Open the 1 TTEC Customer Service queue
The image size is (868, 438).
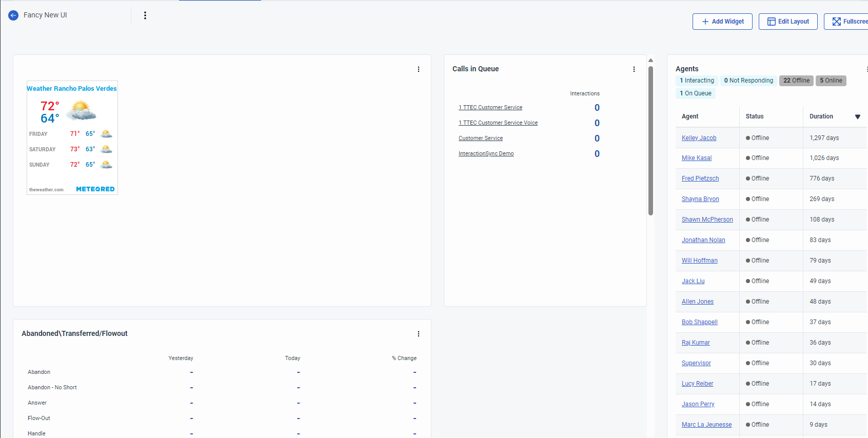490,108
